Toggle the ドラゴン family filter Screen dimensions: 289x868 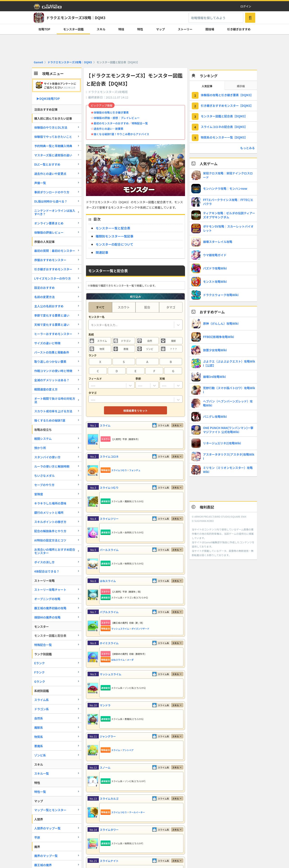pos(124,341)
